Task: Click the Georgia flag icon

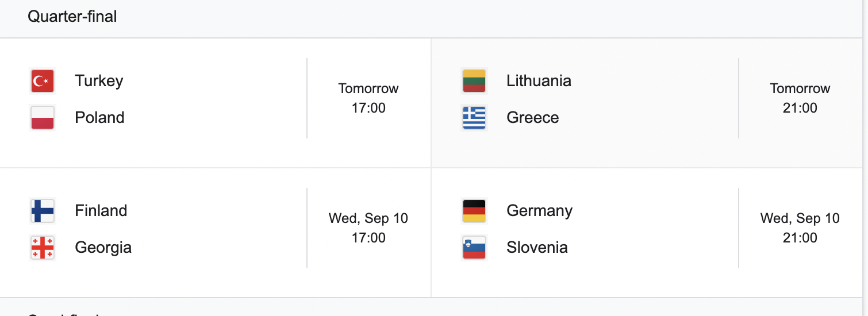Action: point(43,248)
